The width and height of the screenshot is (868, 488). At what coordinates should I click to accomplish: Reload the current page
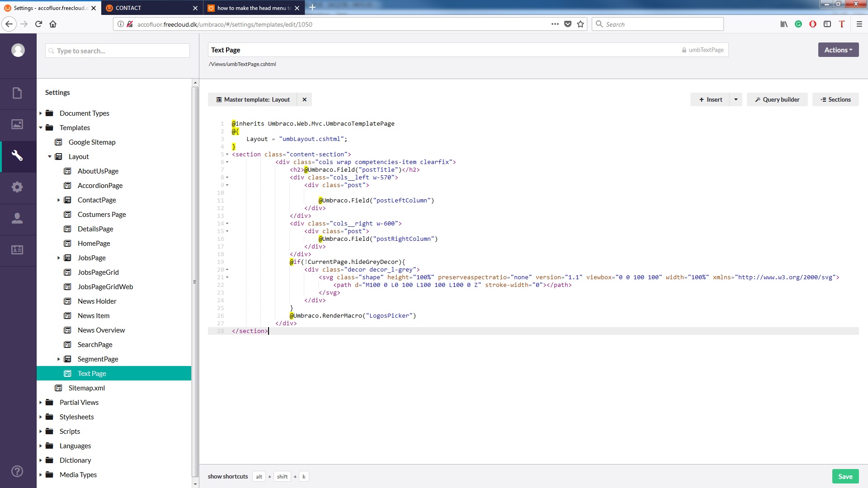click(38, 24)
